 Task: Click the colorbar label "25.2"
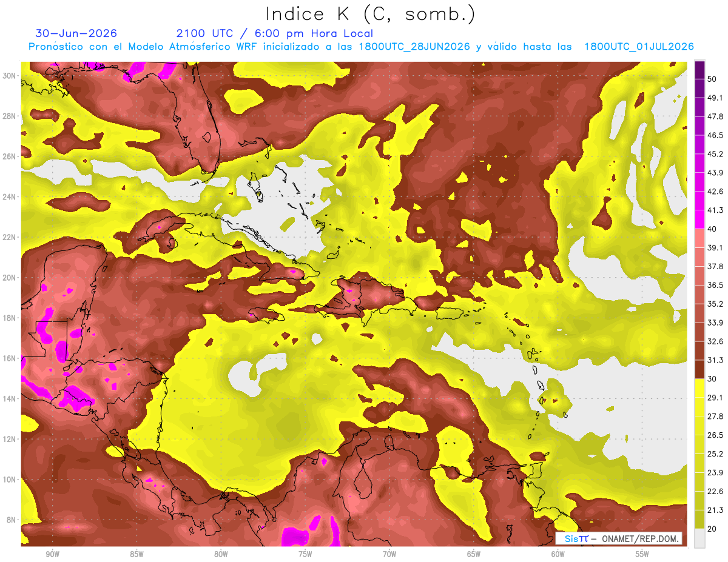(x=715, y=453)
